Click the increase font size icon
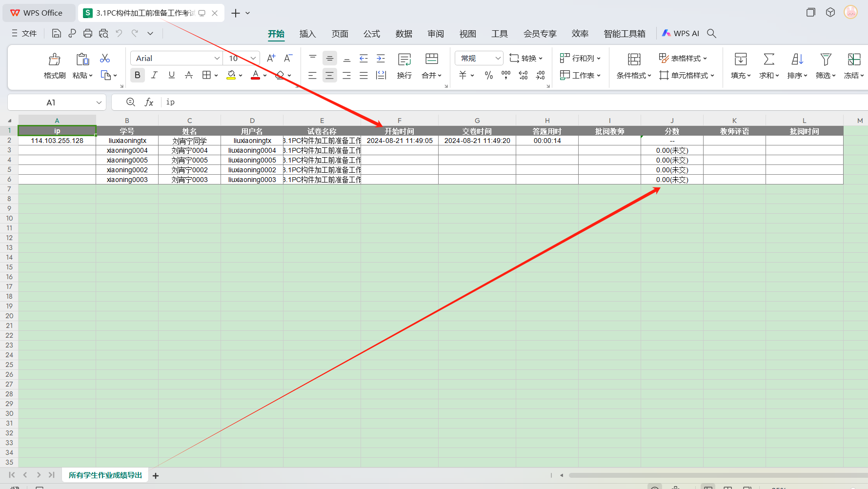Image resolution: width=868 pixels, height=489 pixels. 271,58
